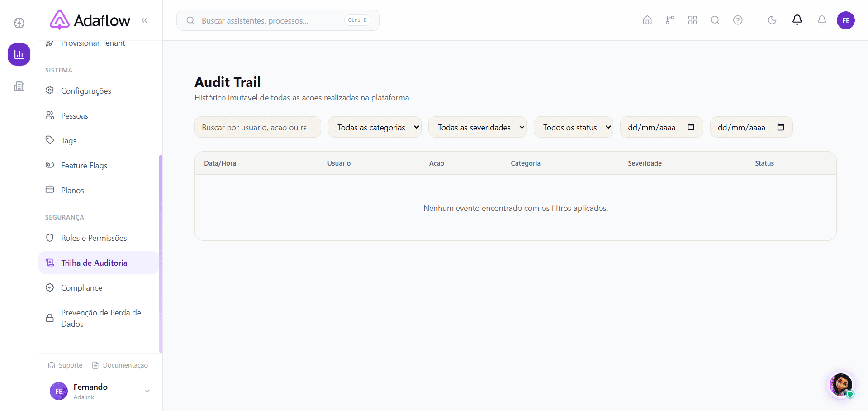This screenshot has width=868, height=411.
Task: Open the apps grid icon
Action: click(x=693, y=20)
